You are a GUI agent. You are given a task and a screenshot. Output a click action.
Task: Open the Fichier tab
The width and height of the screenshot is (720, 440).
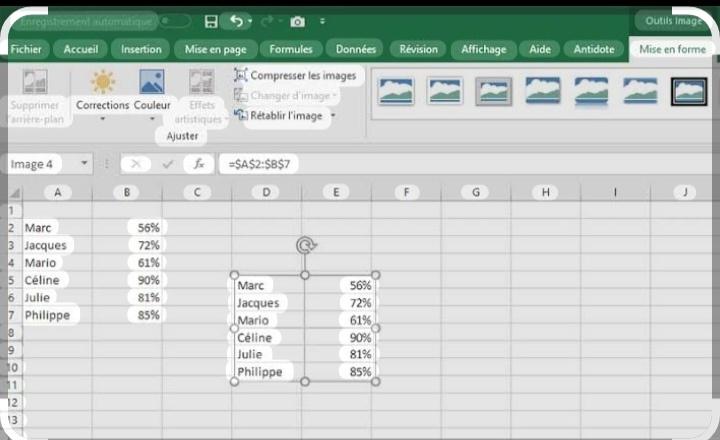coord(26,49)
